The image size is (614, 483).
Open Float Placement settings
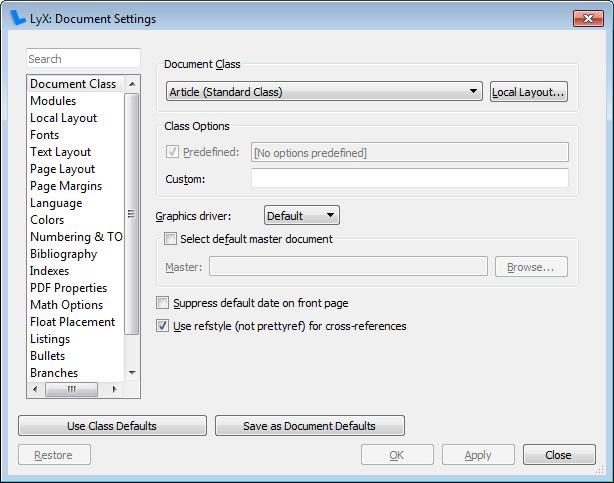[76, 322]
